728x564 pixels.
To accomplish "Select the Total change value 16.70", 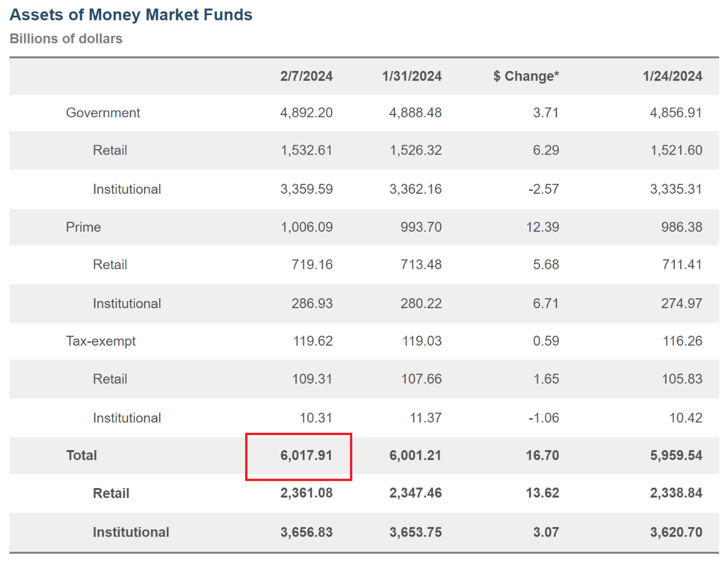I will pyautogui.click(x=542, y=456).
